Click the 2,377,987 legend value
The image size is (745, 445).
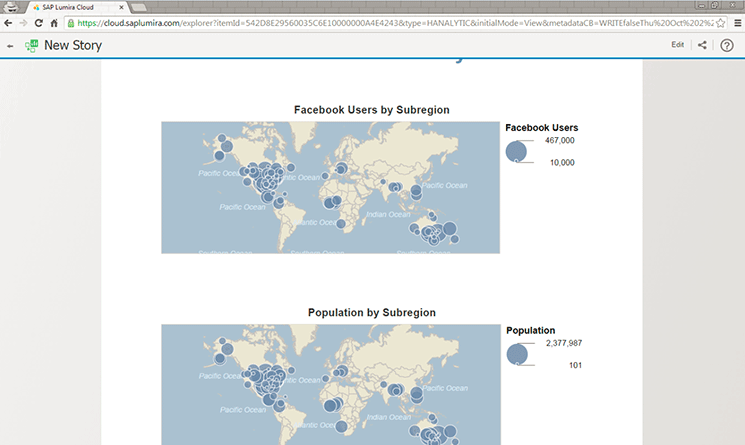[564, 343]
